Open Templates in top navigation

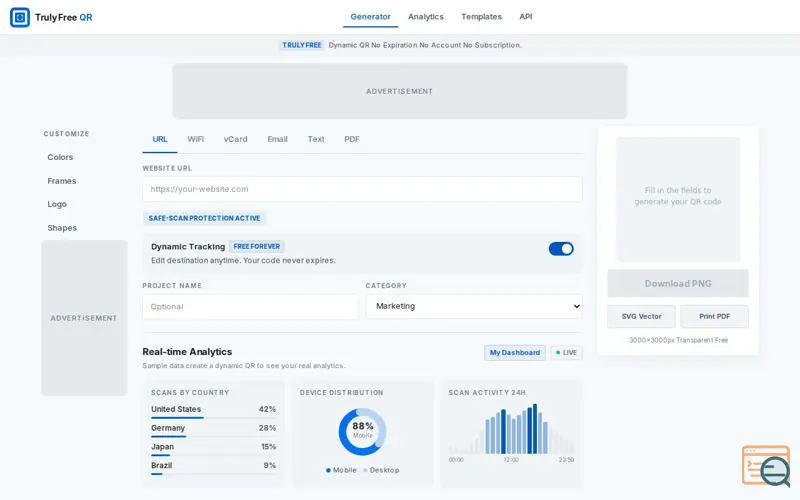click(x=481, y=17)
